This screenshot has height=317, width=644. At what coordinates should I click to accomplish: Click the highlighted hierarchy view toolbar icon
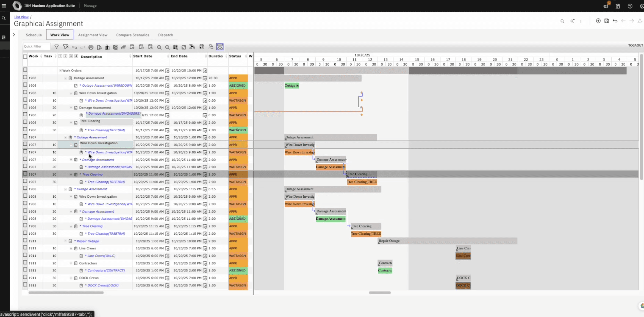coord(220,47)
